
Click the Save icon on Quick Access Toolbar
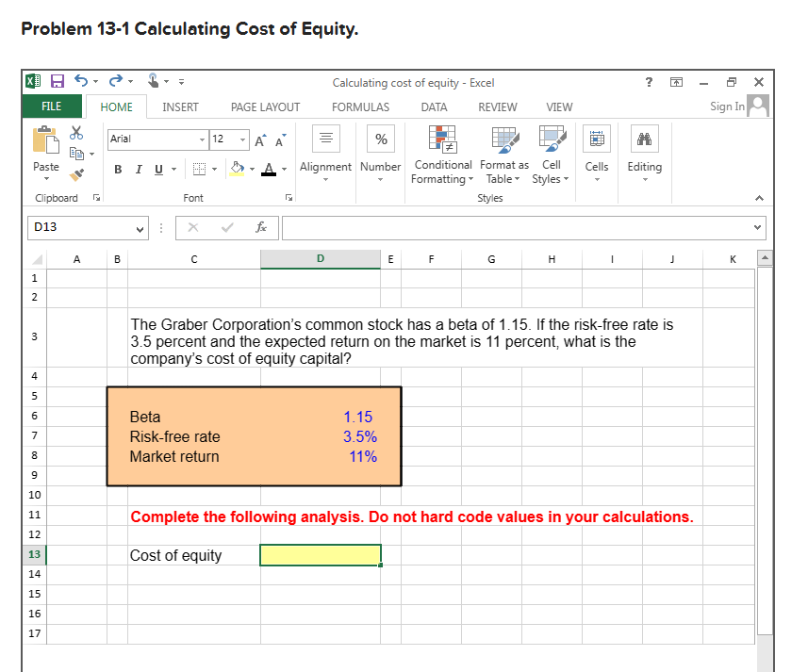tap(56, 82)
